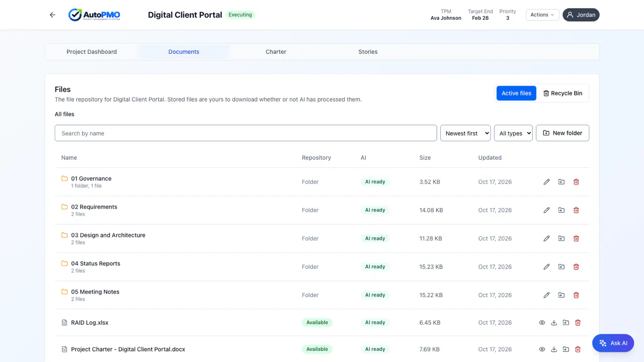Delete the RAID Log.xlsx file
The height and width of the screenshot is (362, 644).
[x=578, y=323]
